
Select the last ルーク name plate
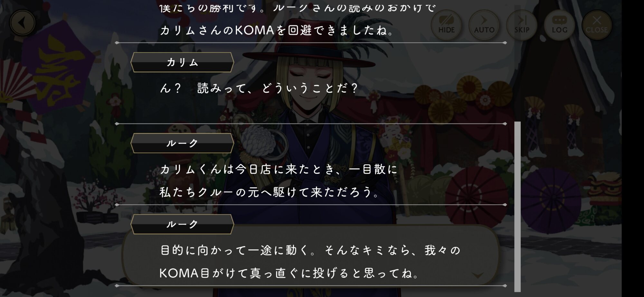click(x=182, y=224)
